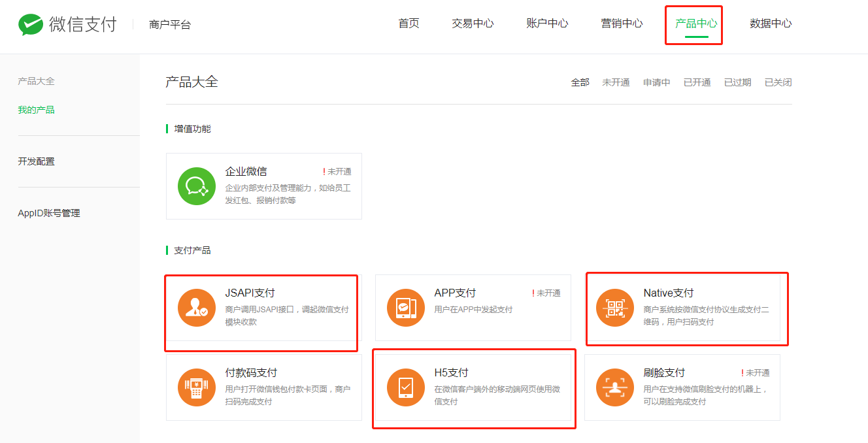
Task: Click the 用户在支持微信刷脸支付的机器上 description
Action: [x=706, y=395]
